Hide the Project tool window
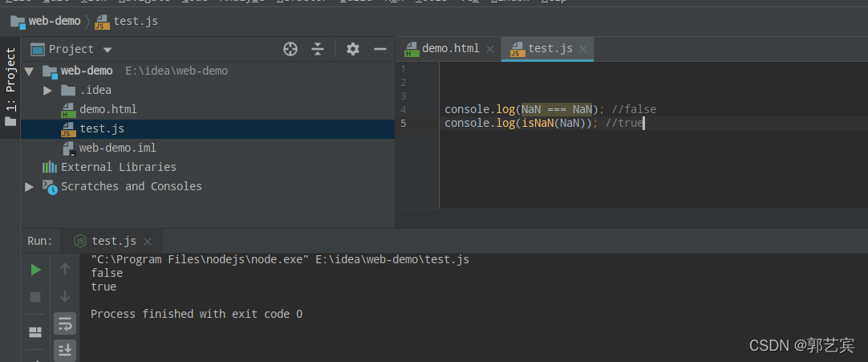 379,49
